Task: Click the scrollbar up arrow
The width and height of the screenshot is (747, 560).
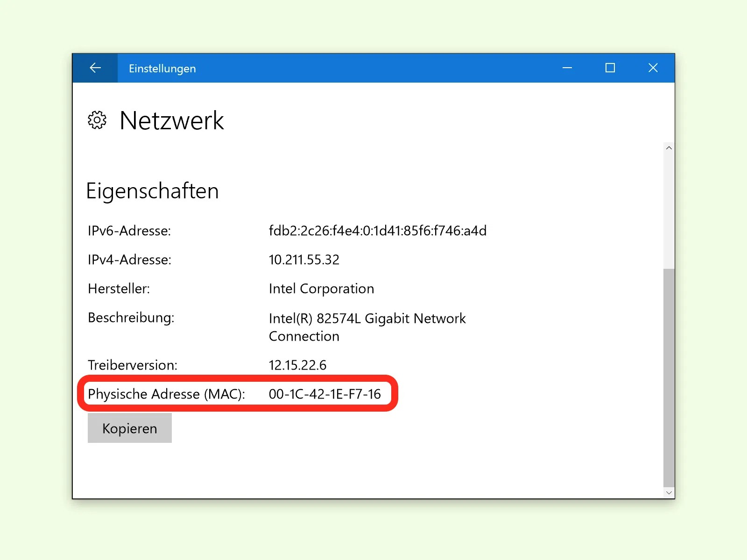Action: [669, 147]
